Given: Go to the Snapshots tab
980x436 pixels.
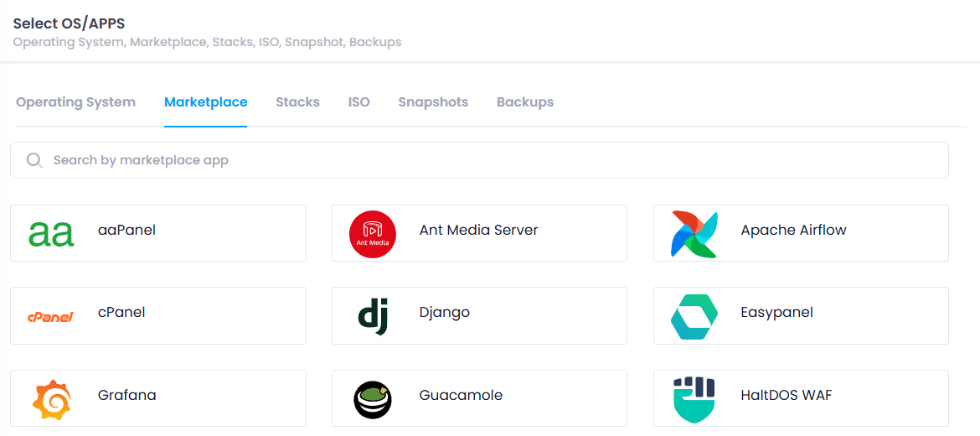Looking at the screenshot, I should point(433,102).
